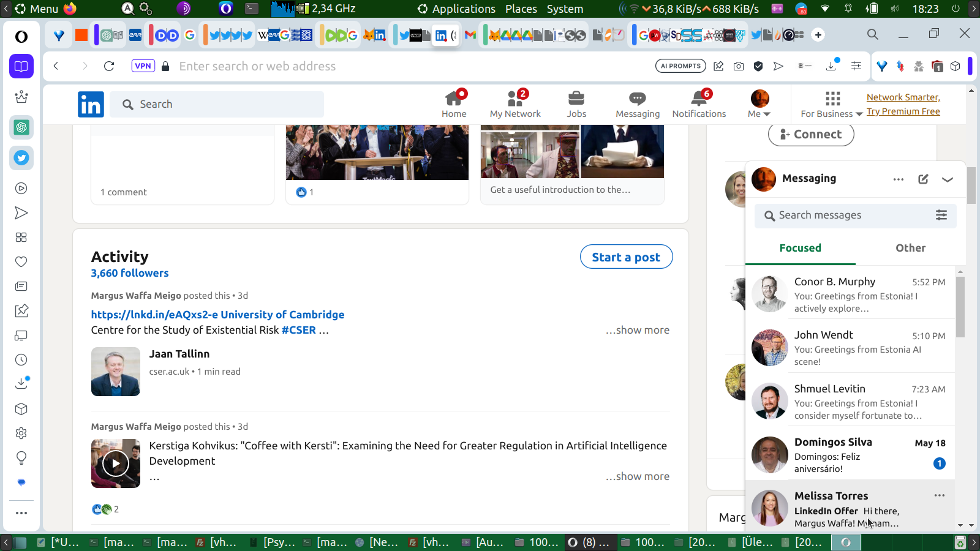The image size is (980, 551).
Task: Open History clock icon in sidebar
Action: coord(21,360)
